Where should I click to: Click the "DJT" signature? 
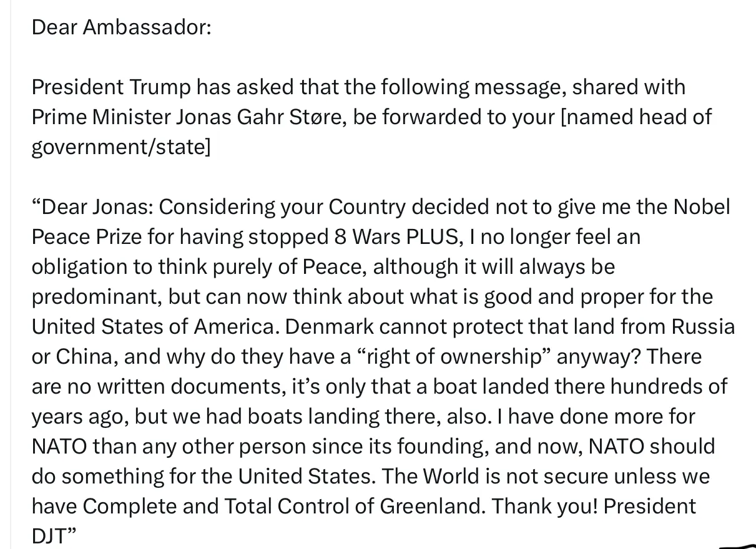tap(49, 536)
